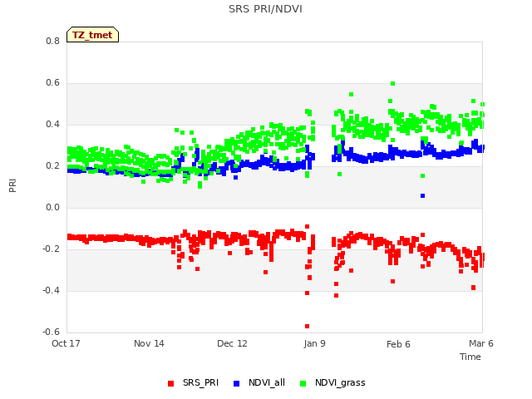Click the -0.4 y-axis tick label
532x399 pixels.
point(51,290)
